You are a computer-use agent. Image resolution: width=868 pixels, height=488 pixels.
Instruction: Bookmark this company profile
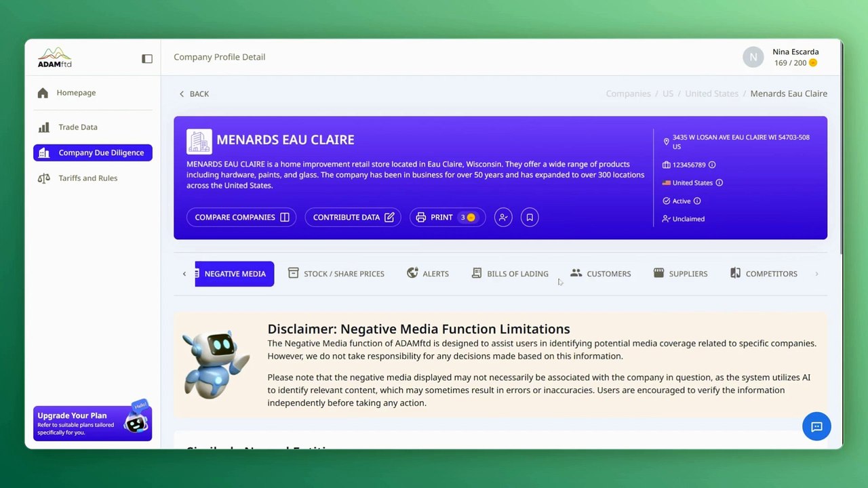530,217
